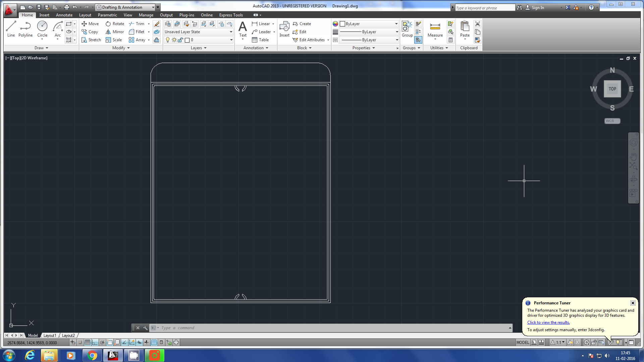Click the Rotate tool
Viewport: 644px width, 362px height.
[x=115, y=24]
